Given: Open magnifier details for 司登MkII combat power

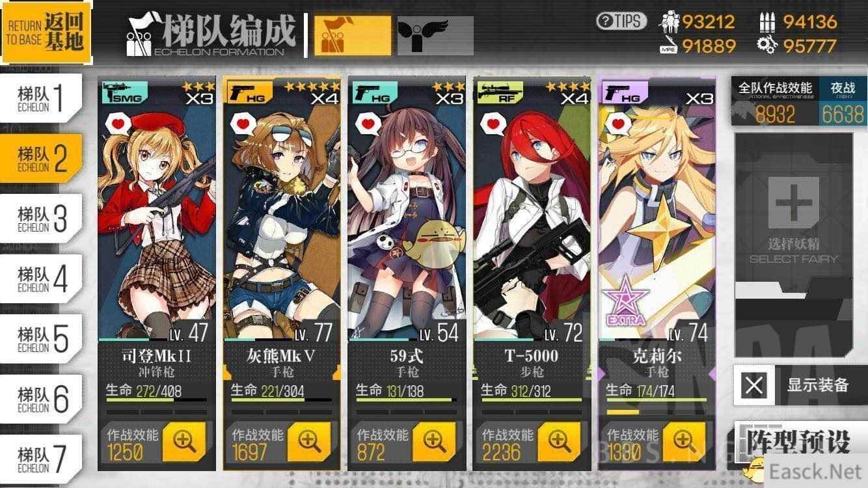Looking at the screenshot, I should click(x=185, y=441).
